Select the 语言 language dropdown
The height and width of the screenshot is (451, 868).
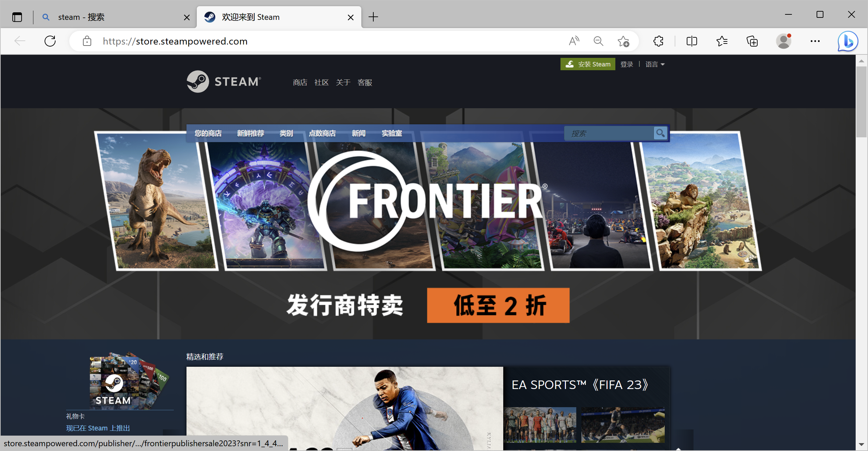[654, 64]
